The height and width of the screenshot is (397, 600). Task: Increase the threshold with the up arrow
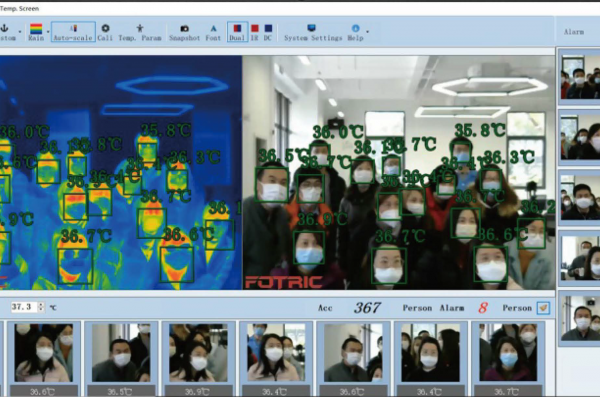pyautogui.click(x=41, y=304)
